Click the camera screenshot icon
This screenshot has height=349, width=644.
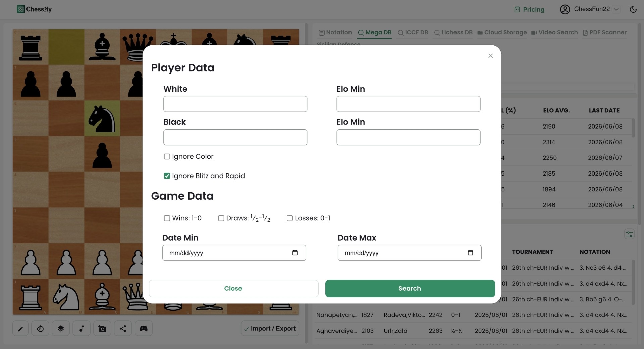click(102, 329)
